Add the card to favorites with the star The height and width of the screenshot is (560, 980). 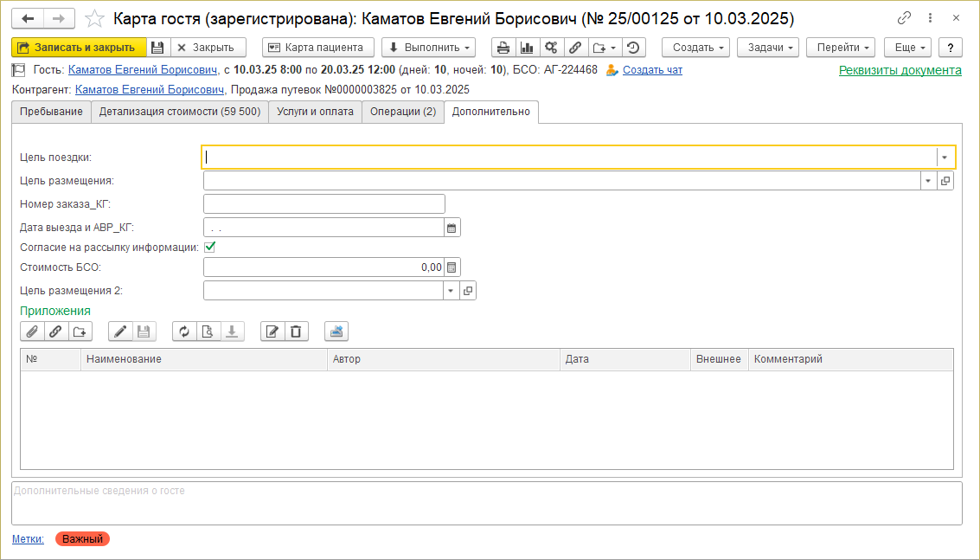point(96,18)
